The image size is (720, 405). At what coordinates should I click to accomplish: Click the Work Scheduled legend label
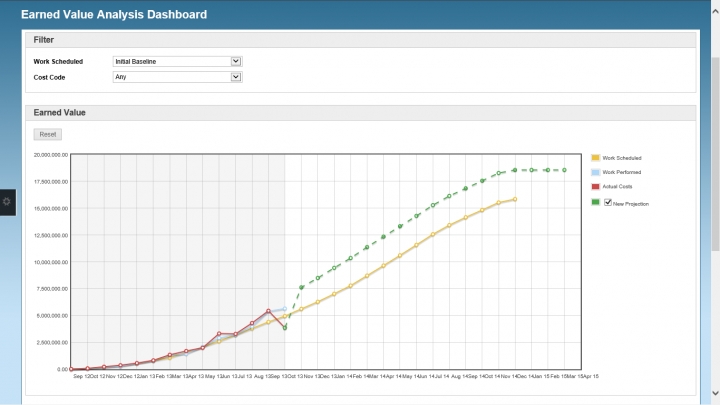point(622,158)
